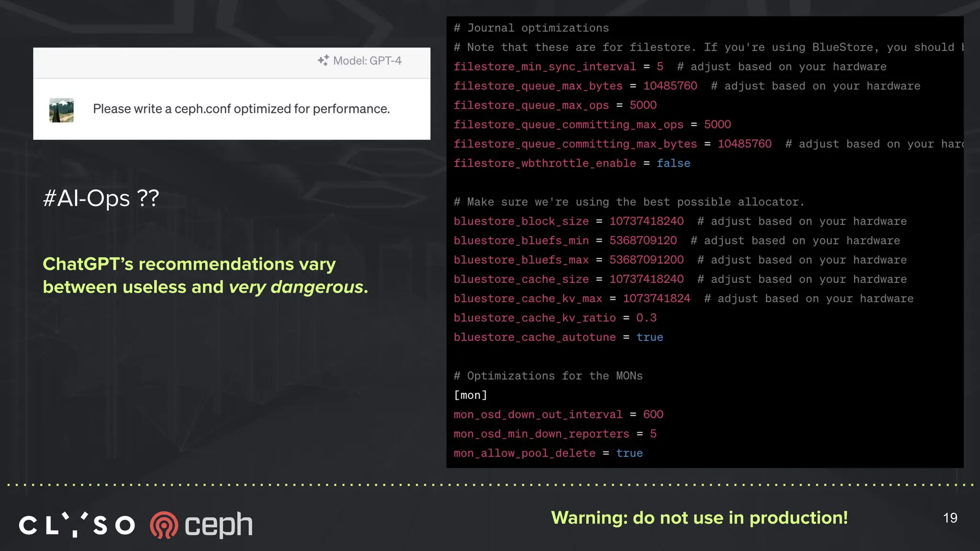
Task: Click the Journal optimizations comment line
Action: tap(531, 28)
